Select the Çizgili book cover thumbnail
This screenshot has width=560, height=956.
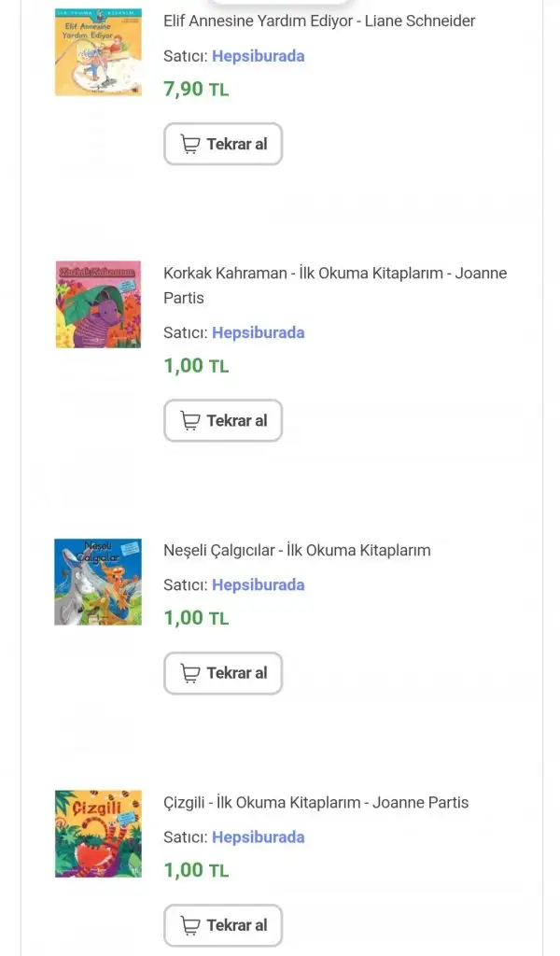98,834
